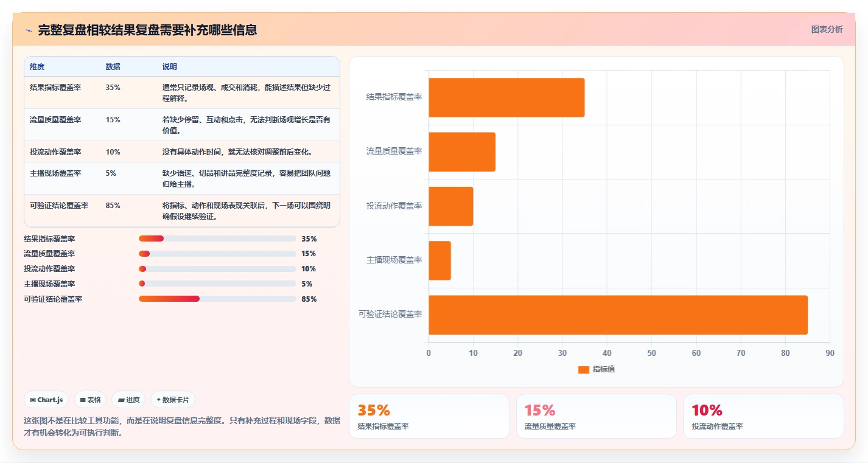Click the 5% value in the table
The width and height of the screenshot is (868, 463).
pos(111,173)
